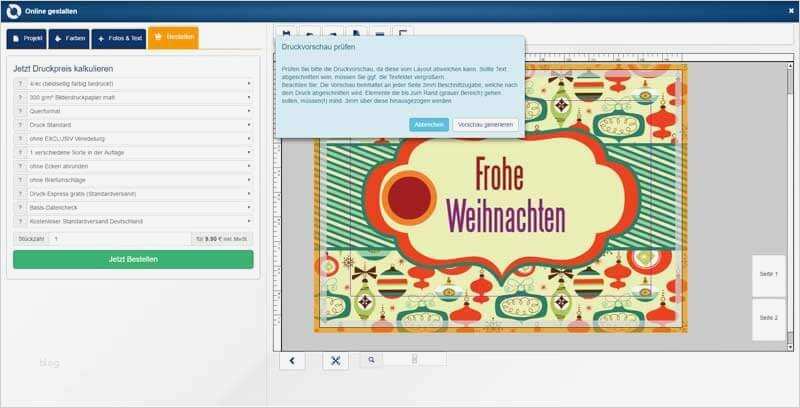Click the "Druckvorschau prüfen" dialog title

click(x=318, y=47)
